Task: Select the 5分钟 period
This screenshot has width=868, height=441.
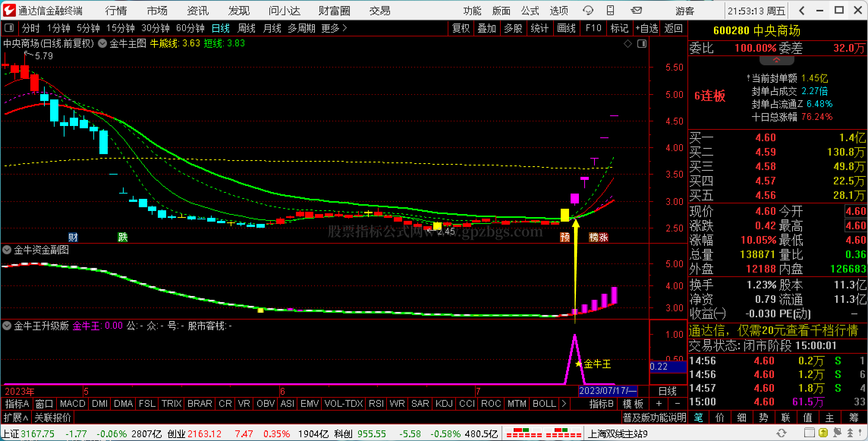Action: click(x=88, y=28)
